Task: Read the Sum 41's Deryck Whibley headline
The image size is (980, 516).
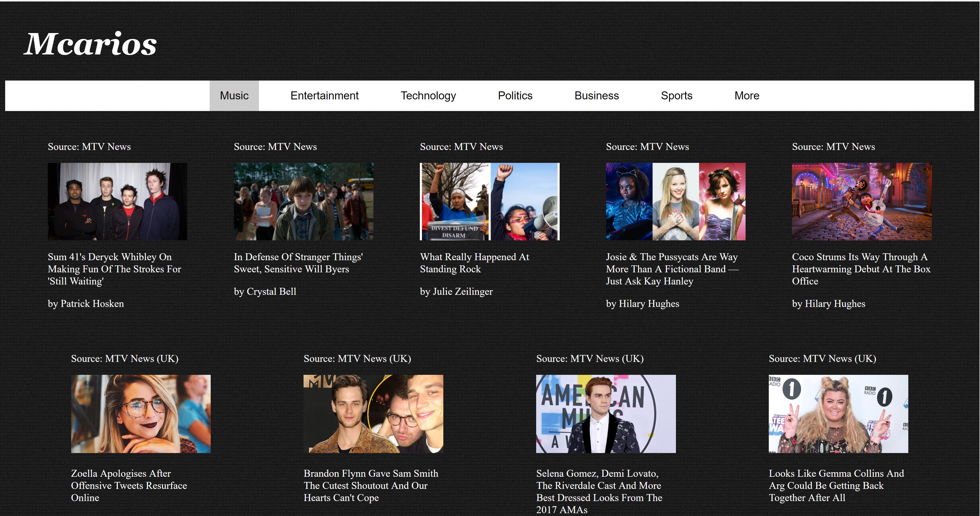Action: pos(115,269)
